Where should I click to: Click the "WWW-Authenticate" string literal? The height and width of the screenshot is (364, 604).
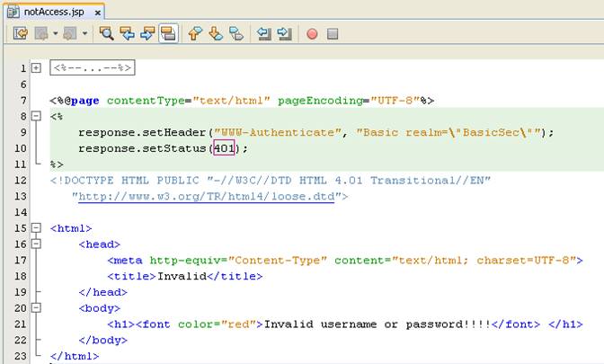(x=278, y=132)
